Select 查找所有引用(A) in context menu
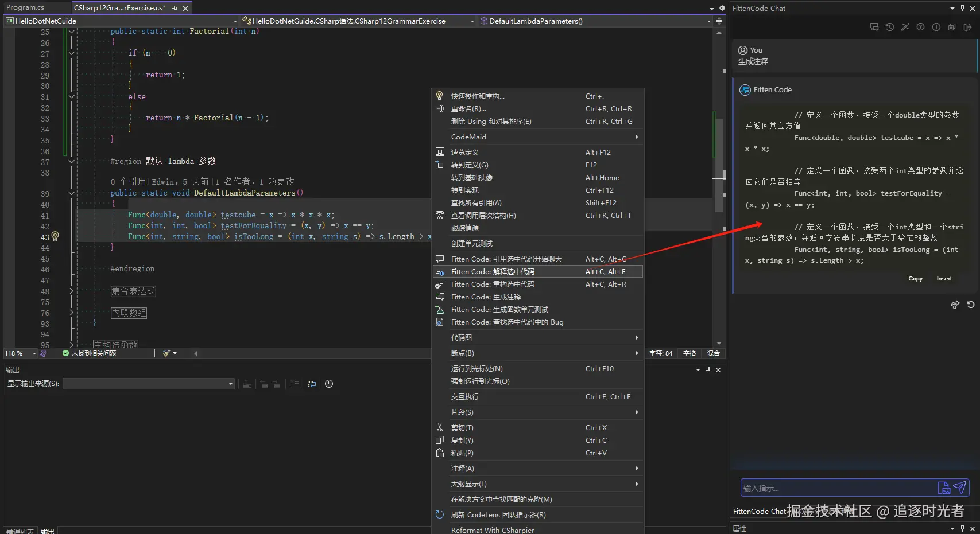980x534 pixels. [538, 202]
